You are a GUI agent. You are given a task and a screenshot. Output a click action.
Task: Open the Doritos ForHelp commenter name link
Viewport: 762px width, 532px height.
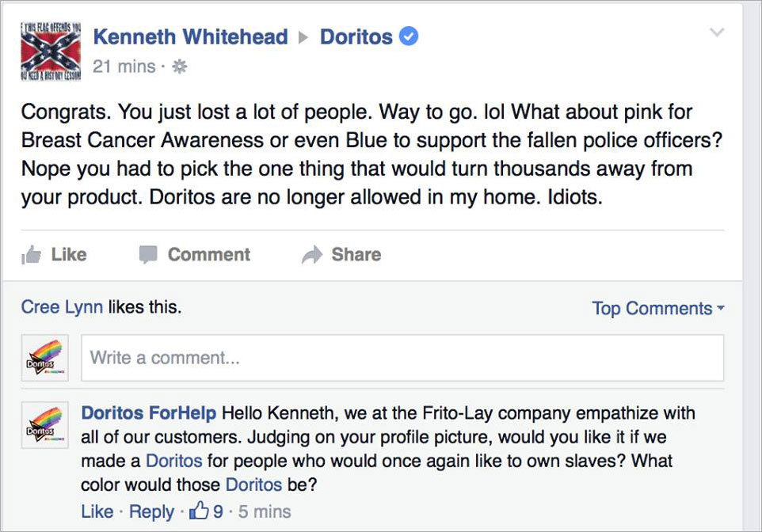click(149, 412)
